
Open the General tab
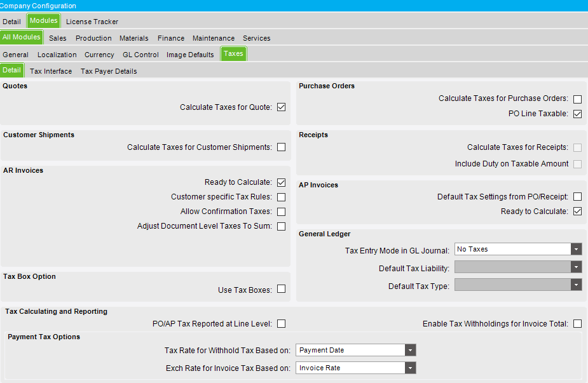(15, 55)
